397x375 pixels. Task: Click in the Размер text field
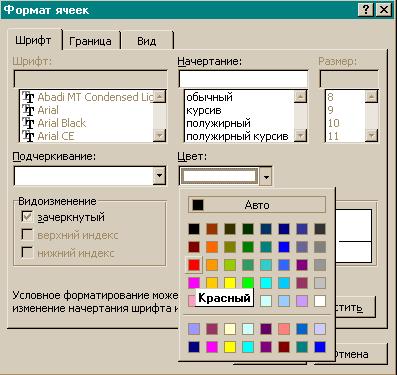pyautogui.click(x=349, y=79)
